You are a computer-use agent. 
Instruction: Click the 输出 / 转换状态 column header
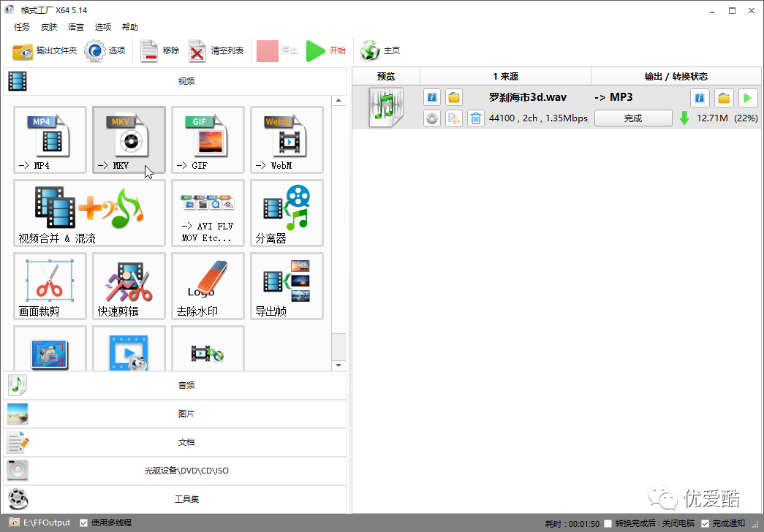click(x=676, y=77)
